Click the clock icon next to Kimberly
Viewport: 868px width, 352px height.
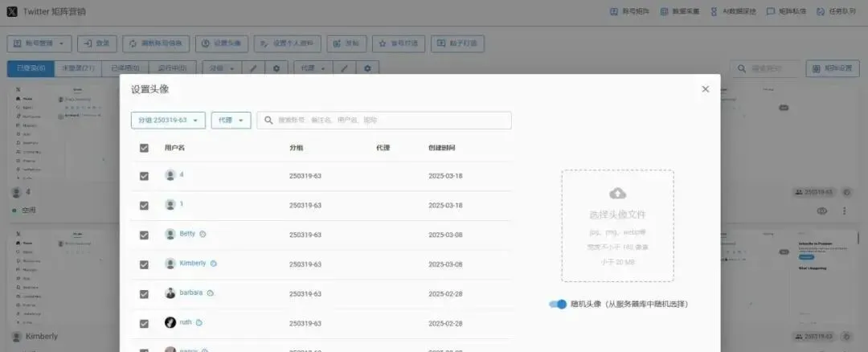[214, 264]
